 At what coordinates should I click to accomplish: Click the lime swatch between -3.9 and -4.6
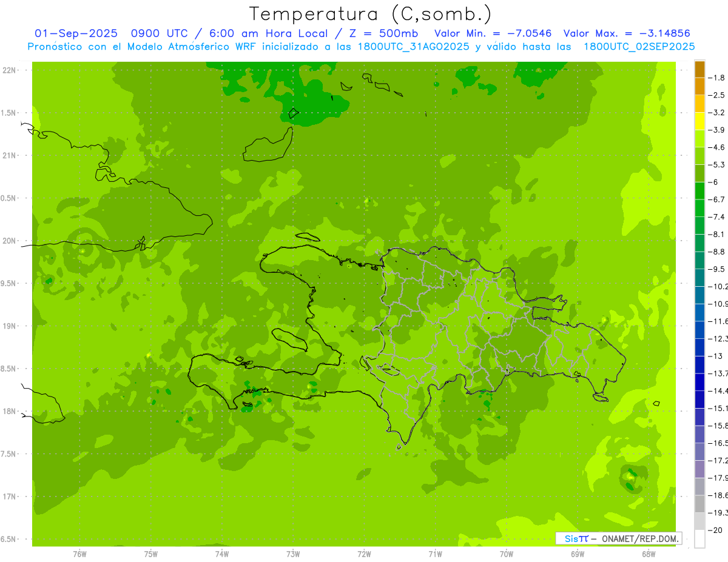coord(699,139)
